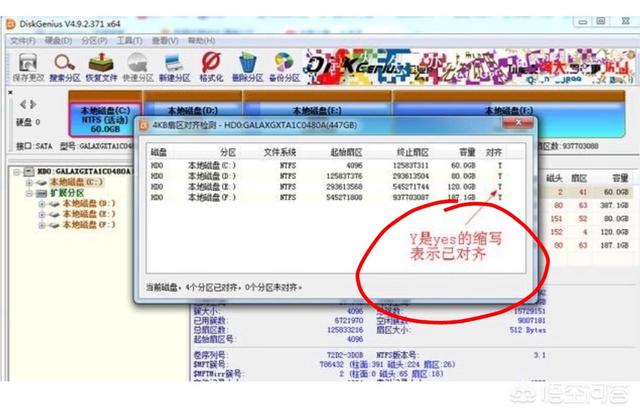Click the 磁盘 column header in the dialog

[x=159, y=152]
